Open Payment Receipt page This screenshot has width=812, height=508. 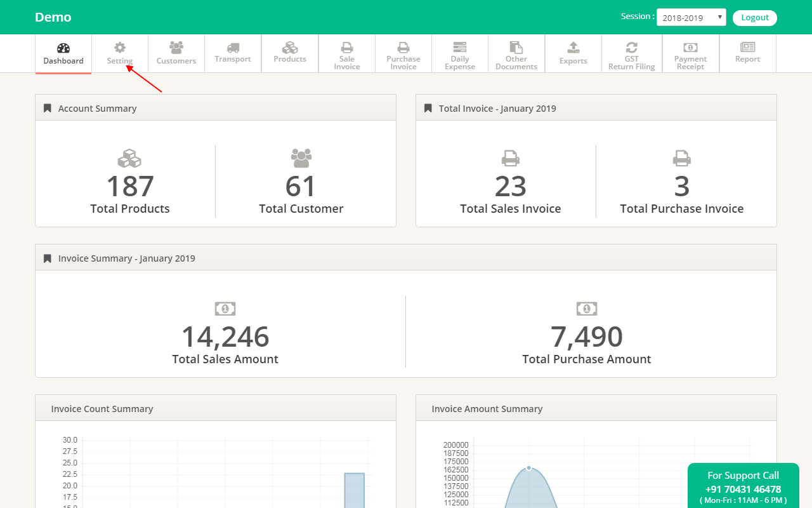pos(691,54)
